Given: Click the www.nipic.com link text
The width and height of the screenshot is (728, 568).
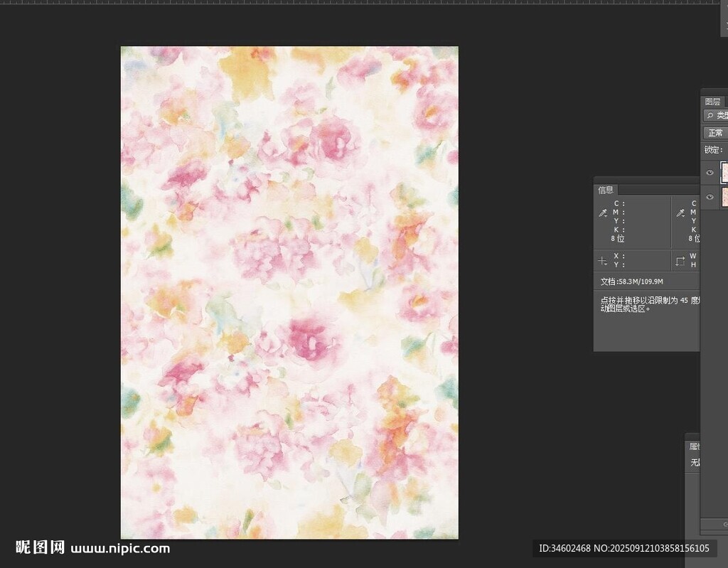Looking at the screenshot, I should [x=120, y=548].
